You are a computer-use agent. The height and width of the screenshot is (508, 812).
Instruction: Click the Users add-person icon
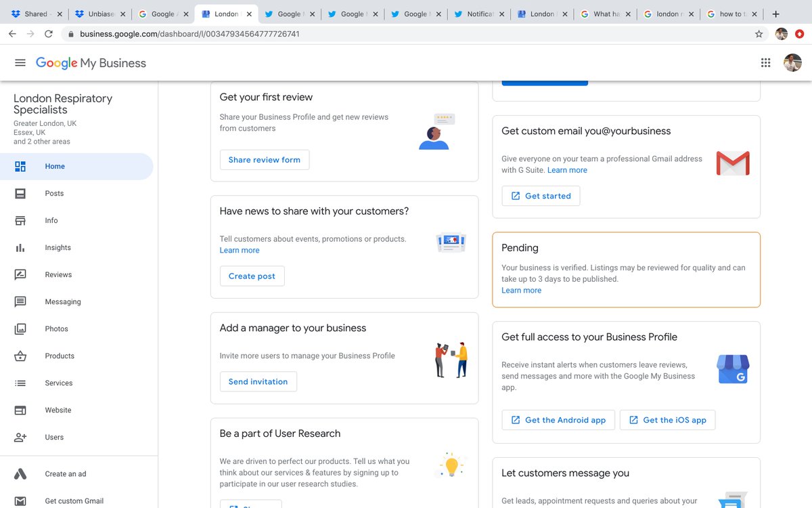click(x=20, y=437)
